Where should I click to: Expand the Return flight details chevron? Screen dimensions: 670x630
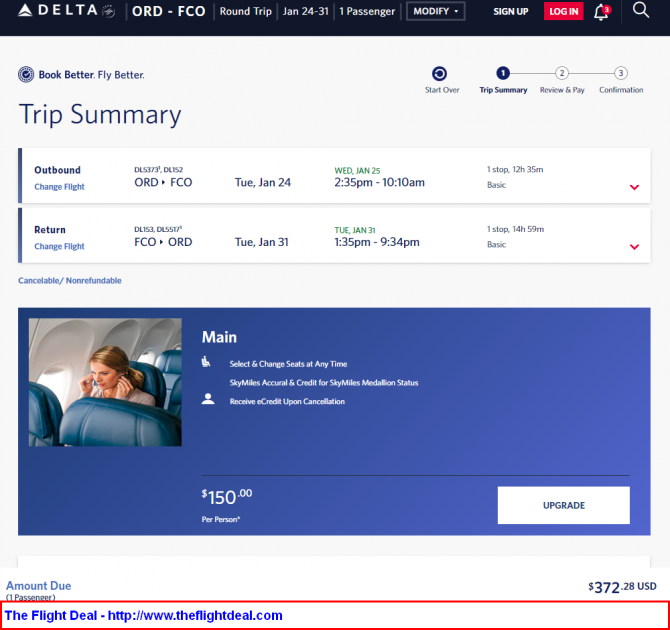click(x=634, y=247)
